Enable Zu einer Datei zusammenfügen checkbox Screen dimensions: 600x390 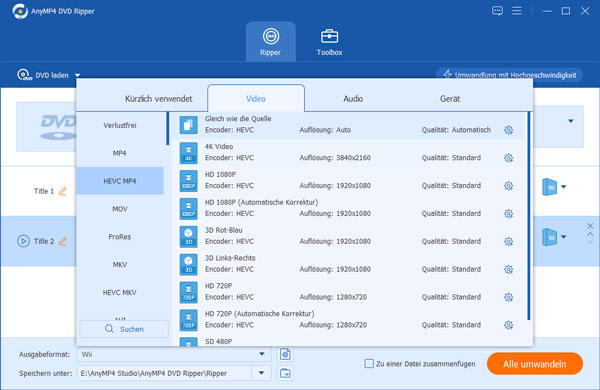pyautogui.click(x=369, y=364)
